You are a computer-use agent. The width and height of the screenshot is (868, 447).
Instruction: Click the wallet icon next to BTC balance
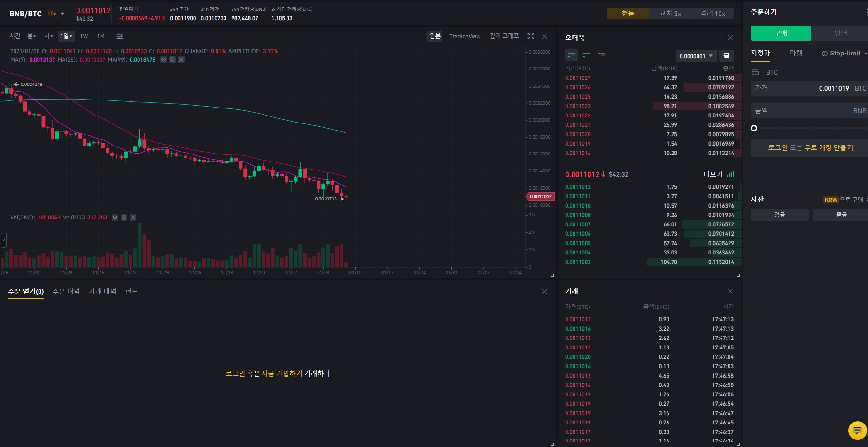pyautogui.click(x=755, y=72)
